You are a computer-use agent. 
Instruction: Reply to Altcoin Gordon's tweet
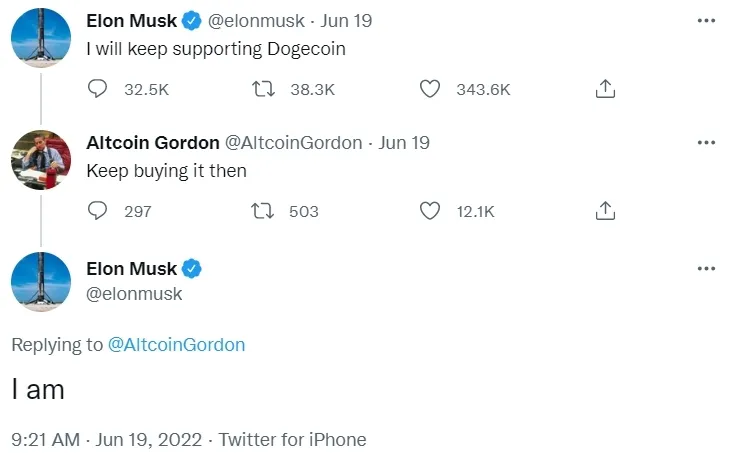point(98,211)
